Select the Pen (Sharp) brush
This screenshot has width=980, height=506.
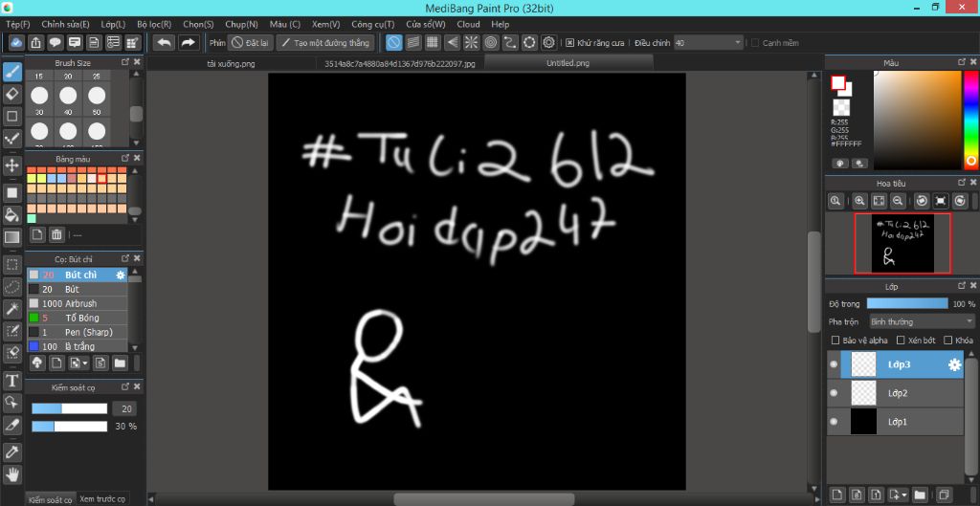(x=78, y=332)
